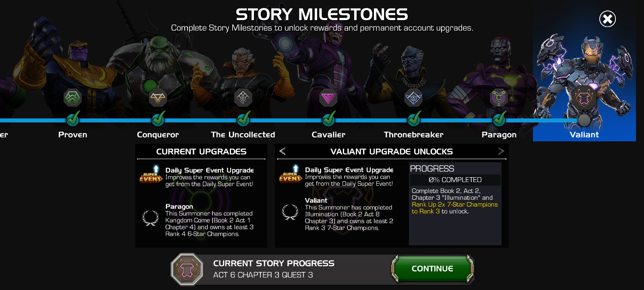Click the green checkmark under Proven
Viewport: 644px width, 290px height.
(x=73, y=119)
